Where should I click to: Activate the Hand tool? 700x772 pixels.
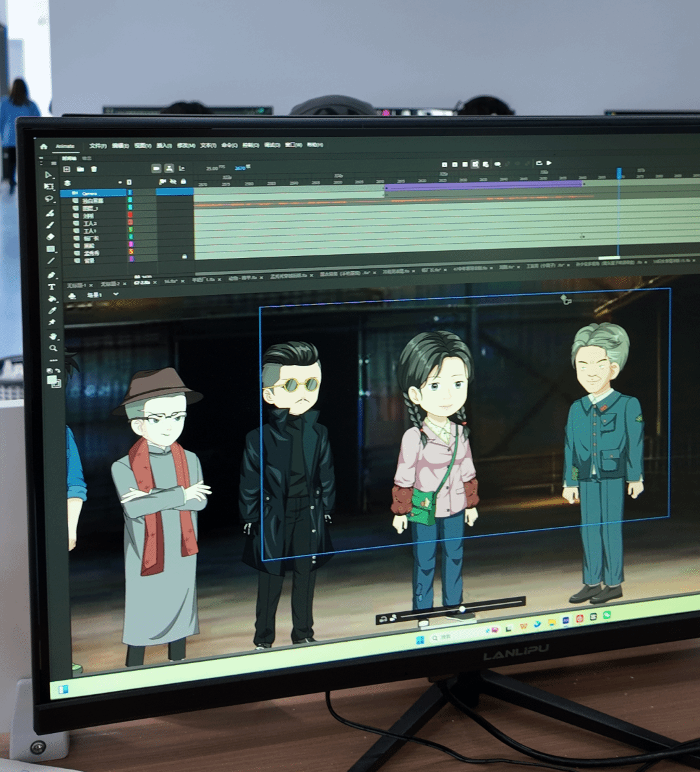[53, 336]
